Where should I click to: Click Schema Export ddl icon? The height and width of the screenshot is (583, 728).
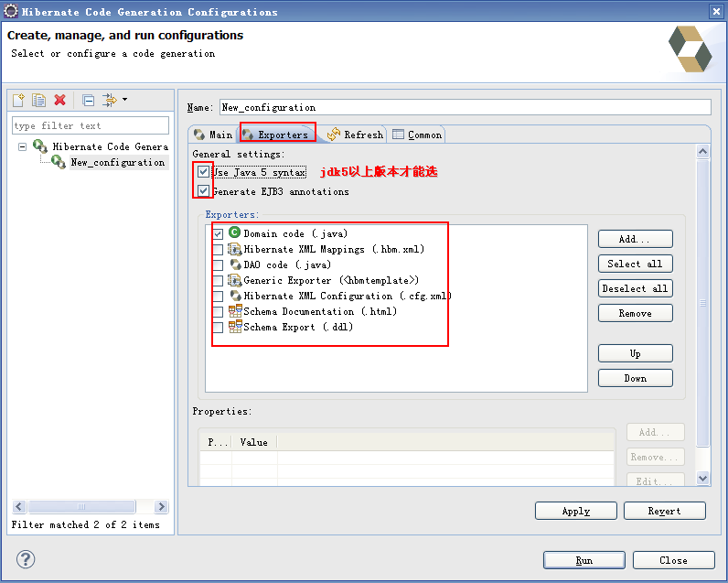[x=235, y=327]
